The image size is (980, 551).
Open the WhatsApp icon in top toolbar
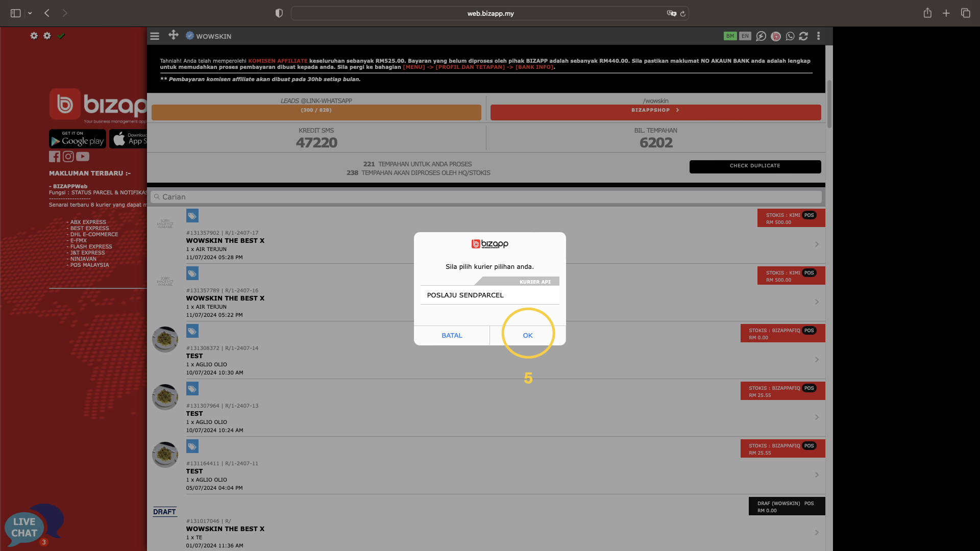point(790,36)
